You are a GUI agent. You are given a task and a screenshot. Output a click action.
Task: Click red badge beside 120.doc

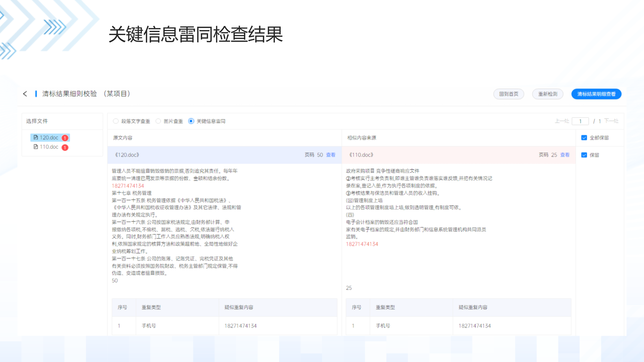(x=65, y=138)
